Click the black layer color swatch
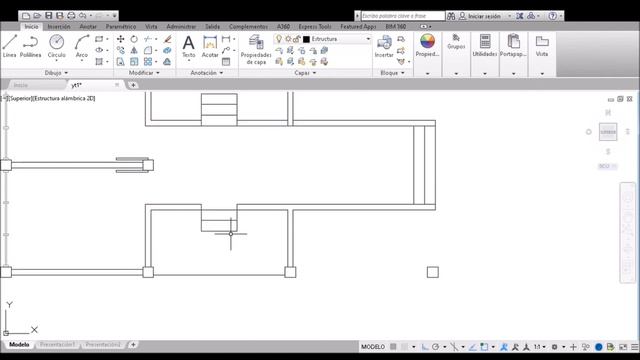The image size is (640, 360). click(306, 39)
